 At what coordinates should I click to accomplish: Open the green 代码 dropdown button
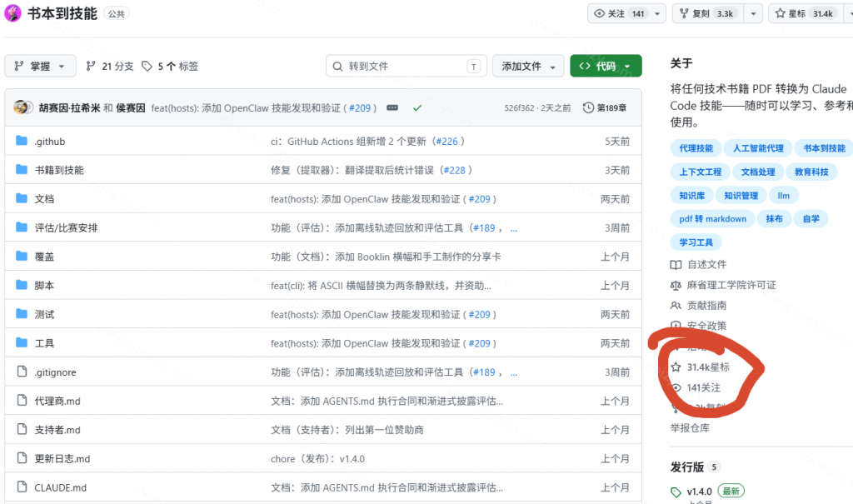tap(606, 67)
